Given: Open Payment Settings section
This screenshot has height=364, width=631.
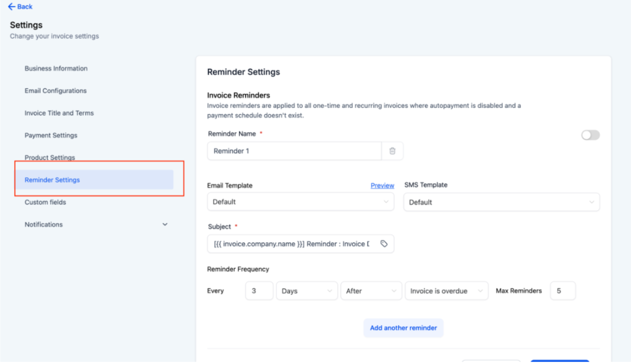Looking at the screenshot, I should click(51, 136).
